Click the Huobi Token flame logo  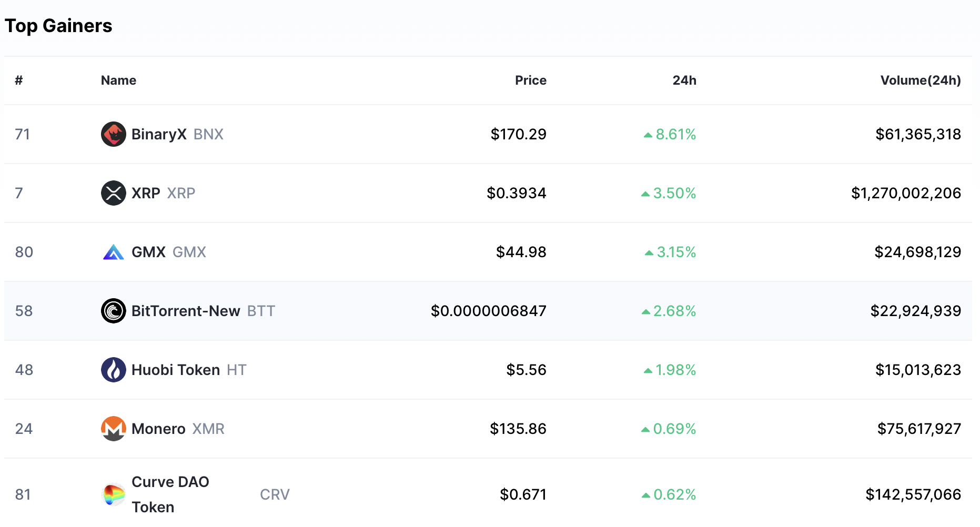(x=113, y=370)
